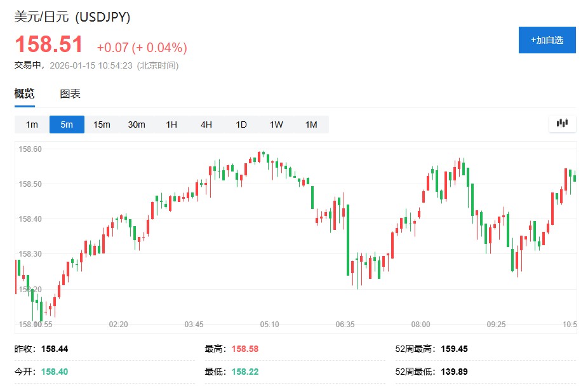Viewport: 588px width, 390px height.
Task: Set chart interval to 1H
Action: [x=171, y=124]
